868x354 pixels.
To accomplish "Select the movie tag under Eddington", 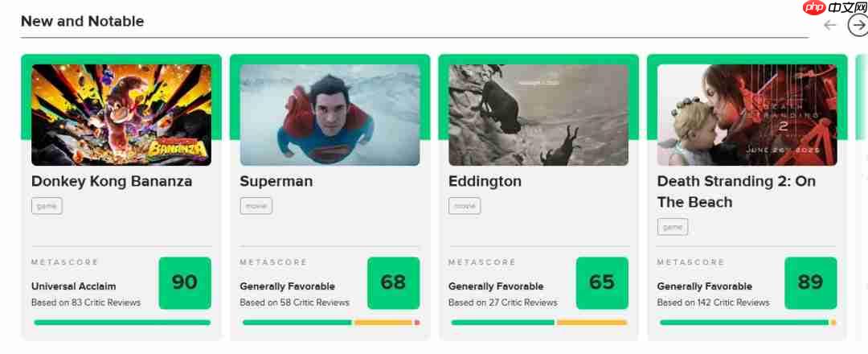I will (465, 206).
